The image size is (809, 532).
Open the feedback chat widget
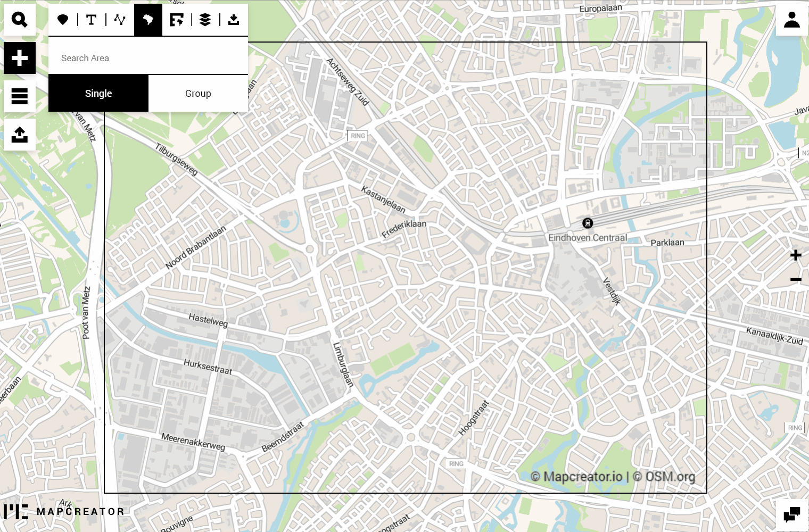pos(792,514)
